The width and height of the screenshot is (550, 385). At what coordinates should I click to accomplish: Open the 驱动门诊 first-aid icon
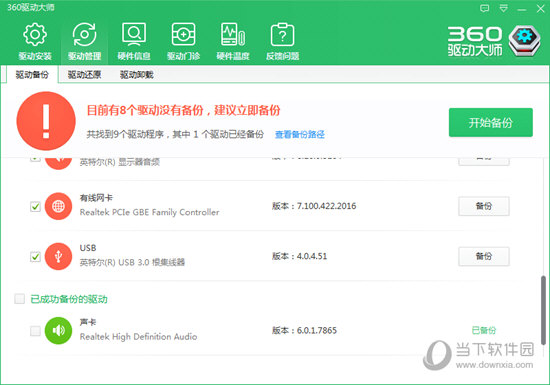click(183, 34)
